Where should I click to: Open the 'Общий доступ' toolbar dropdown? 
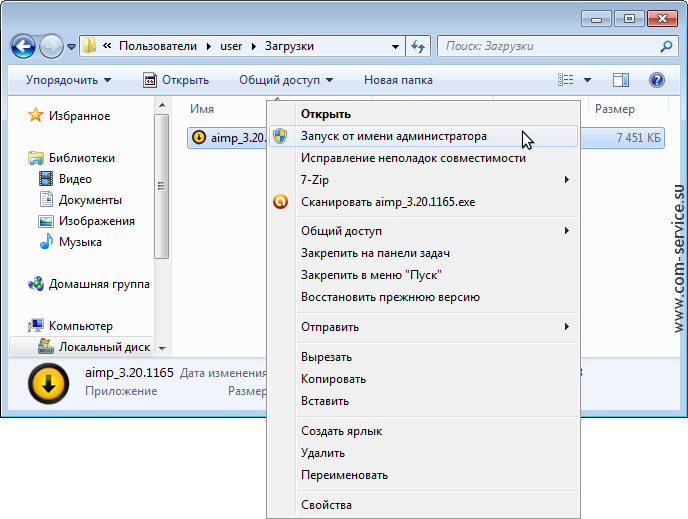click(286, 80)
